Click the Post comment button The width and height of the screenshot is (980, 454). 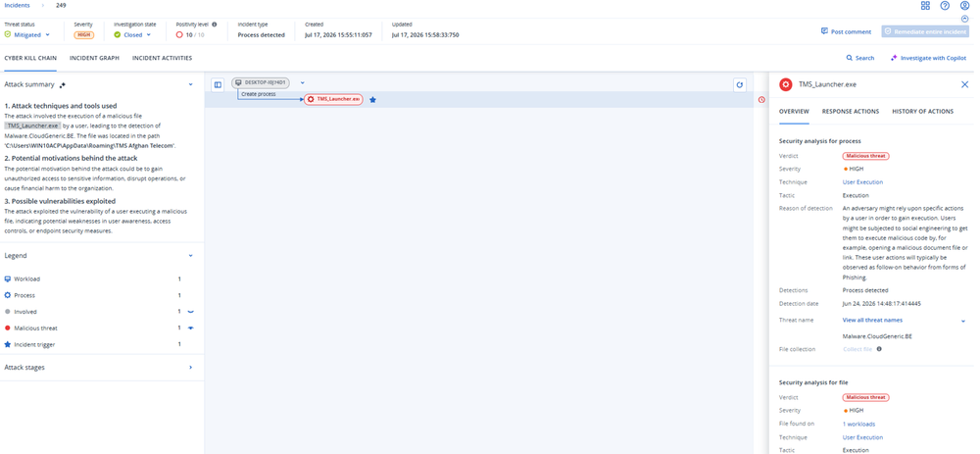point(846,31)
